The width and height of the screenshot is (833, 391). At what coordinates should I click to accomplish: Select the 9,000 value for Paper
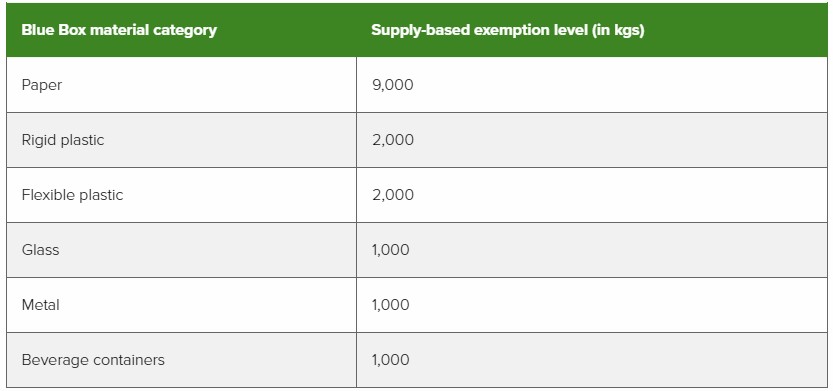coord(393,85)
